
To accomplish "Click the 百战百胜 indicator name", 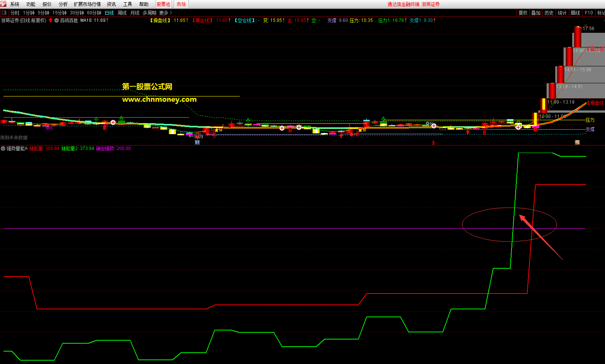I will coord(69,20).
